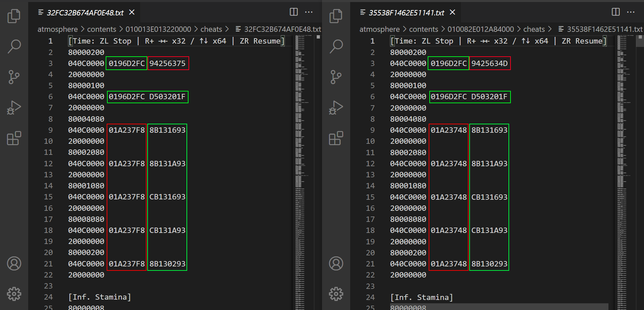The height and width of the screenshot is (310, 644).
Task: Split editor right in left window
Action: tap(293, 12)
